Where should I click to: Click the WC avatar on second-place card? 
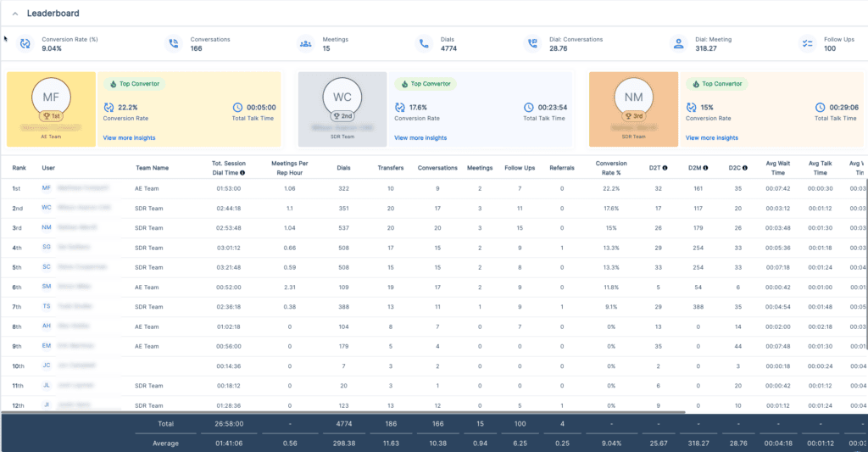pyautogui.click(x=342, y=97)
